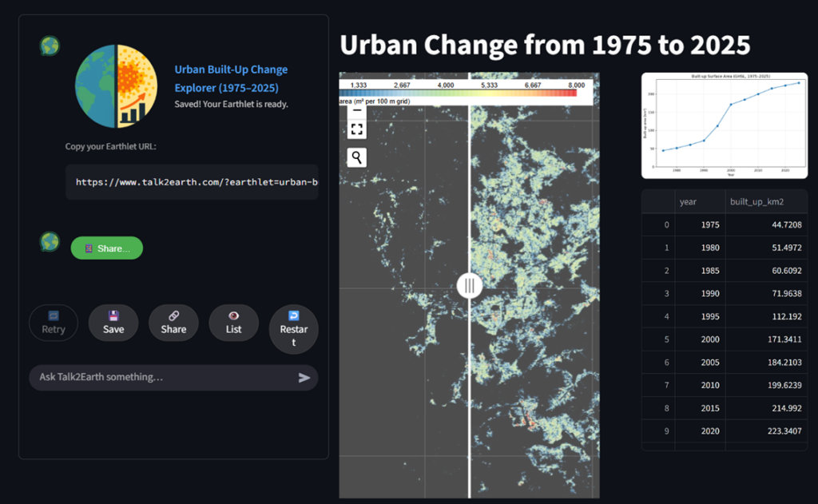Image resolution: width=818 pixels, height=504 pixels.
Task: Click the Share chain-link button
Action: coord(173,323)
